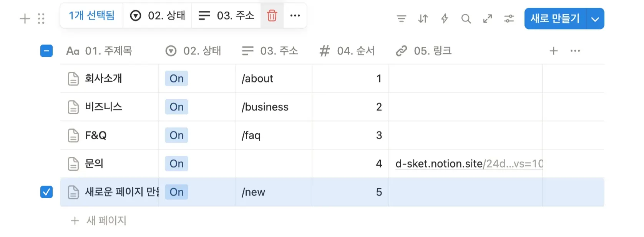Open more actions ellipsis in selection bar
This screenshot has width=644, height=237.
coord(295,16)
